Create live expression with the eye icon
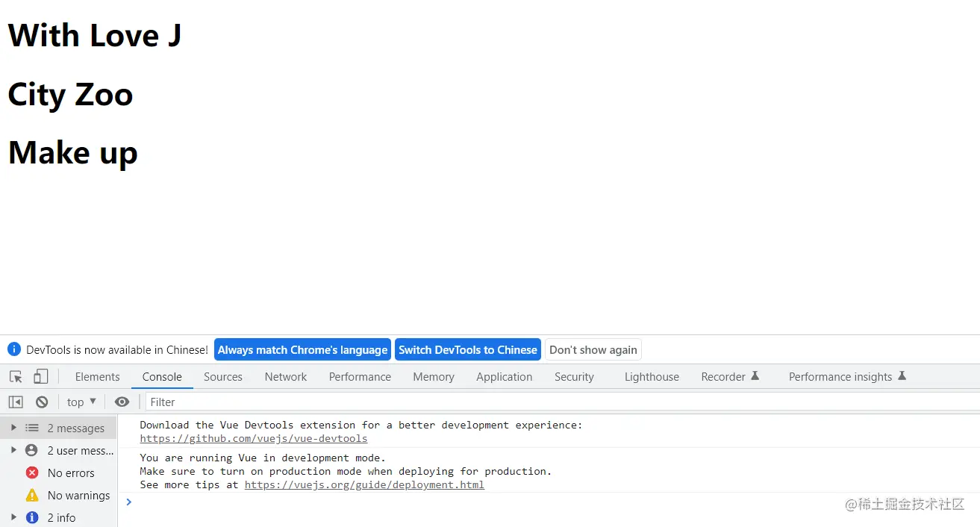Viewport: 980px width, 527px height. point(122,402)
